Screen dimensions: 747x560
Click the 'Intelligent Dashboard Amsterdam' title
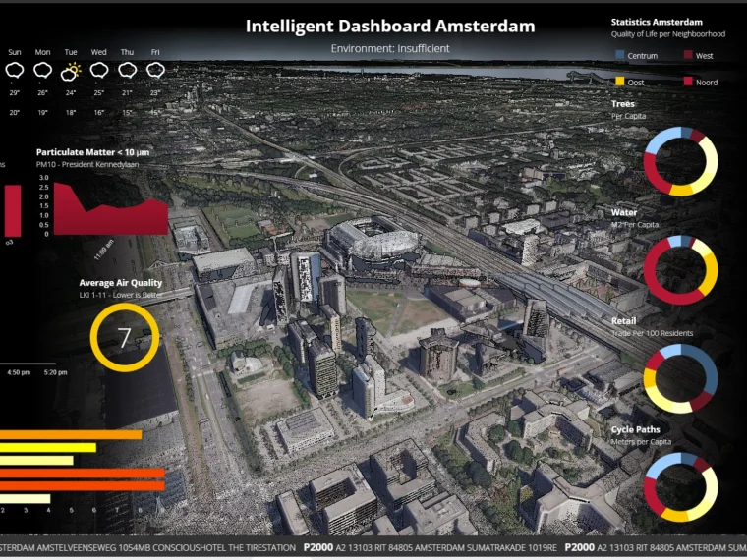click(x=390, y=26)
